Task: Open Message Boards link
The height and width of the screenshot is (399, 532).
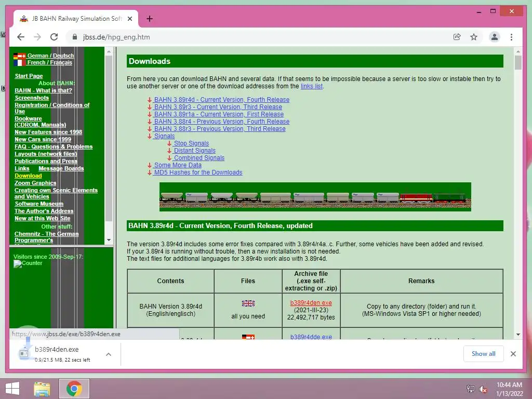Action: click(61, 169)
